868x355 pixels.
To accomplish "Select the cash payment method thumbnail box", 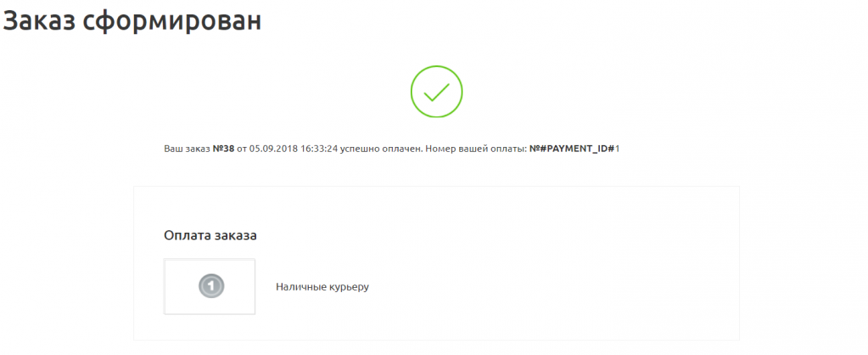I will (210, 287).
